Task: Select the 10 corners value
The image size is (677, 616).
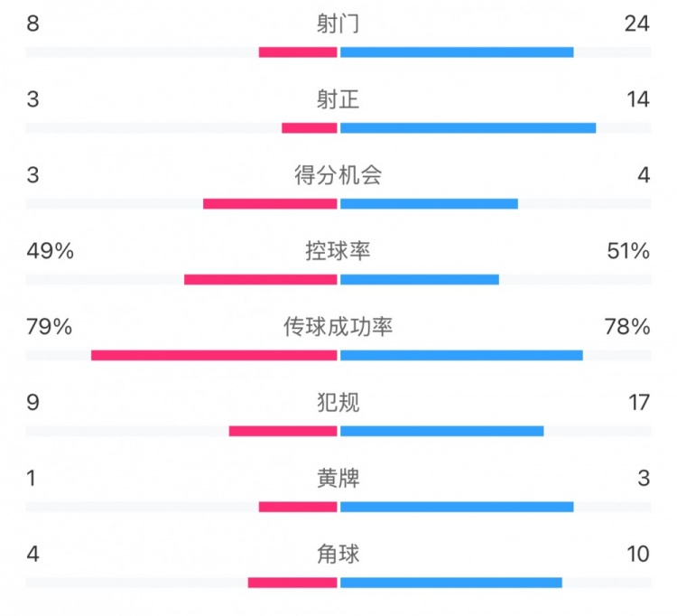Action: click(638, 555)
